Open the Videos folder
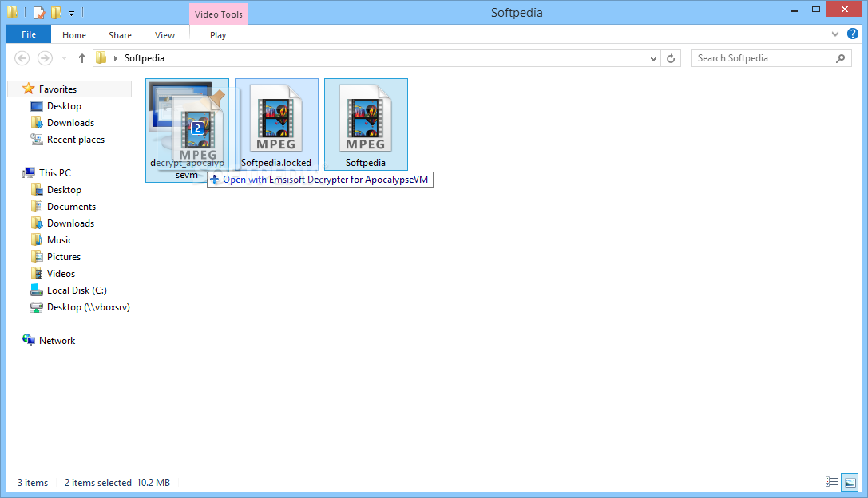This screenshot has height=498, width=868. tap(61, 274)
